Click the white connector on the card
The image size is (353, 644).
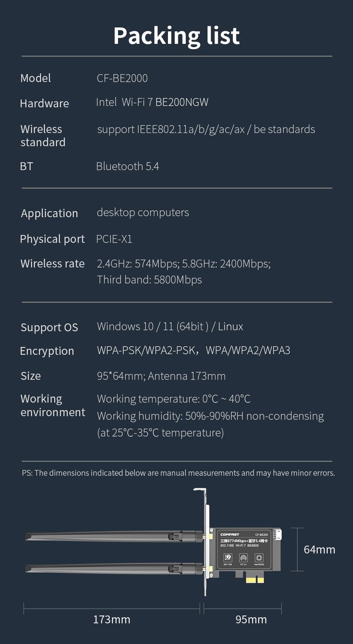point(277,535)
